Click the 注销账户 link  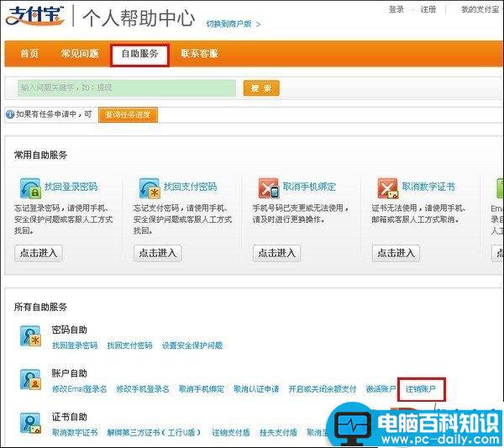tap(421, 389)
